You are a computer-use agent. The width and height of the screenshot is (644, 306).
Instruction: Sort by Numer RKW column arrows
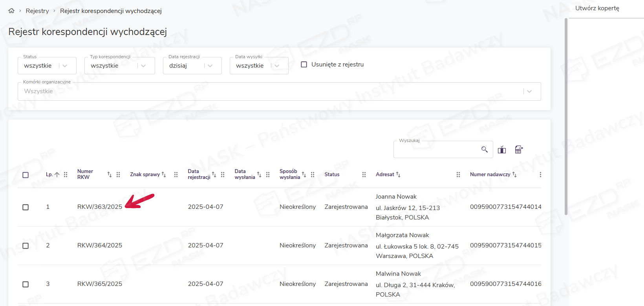[110, 175]
